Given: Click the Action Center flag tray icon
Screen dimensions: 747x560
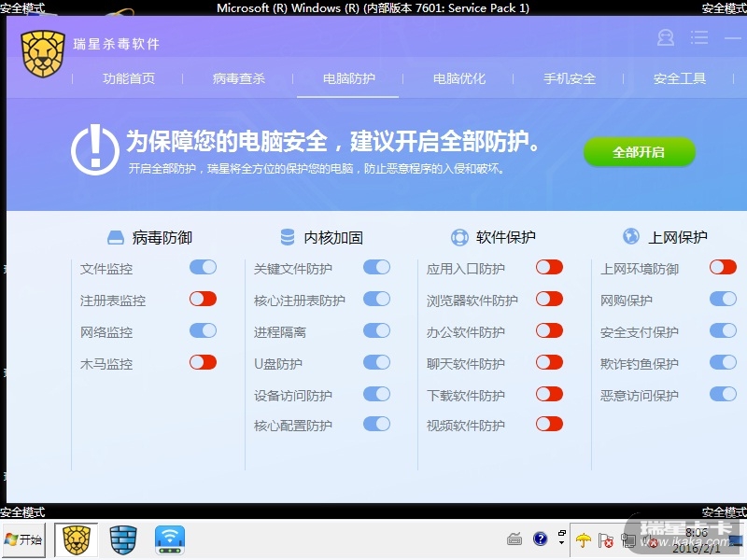Looking at the screenshot, I should click(x=606, y=540).
